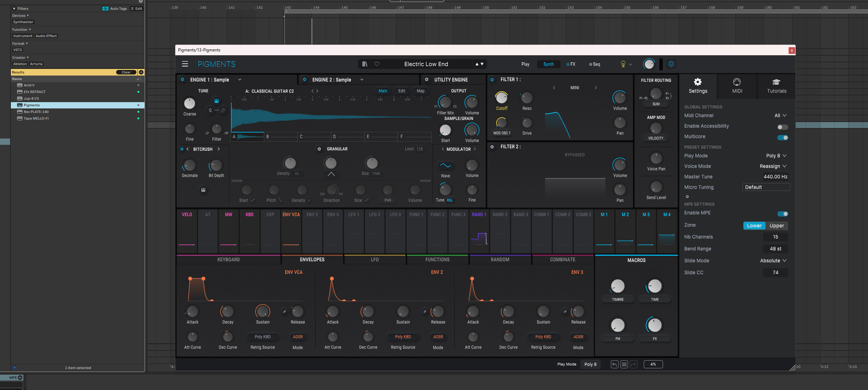The width and height of the screenshot is (868, 390).
Task: Open the Midi Channel All dropdown
Action: [x=781, y=115]
